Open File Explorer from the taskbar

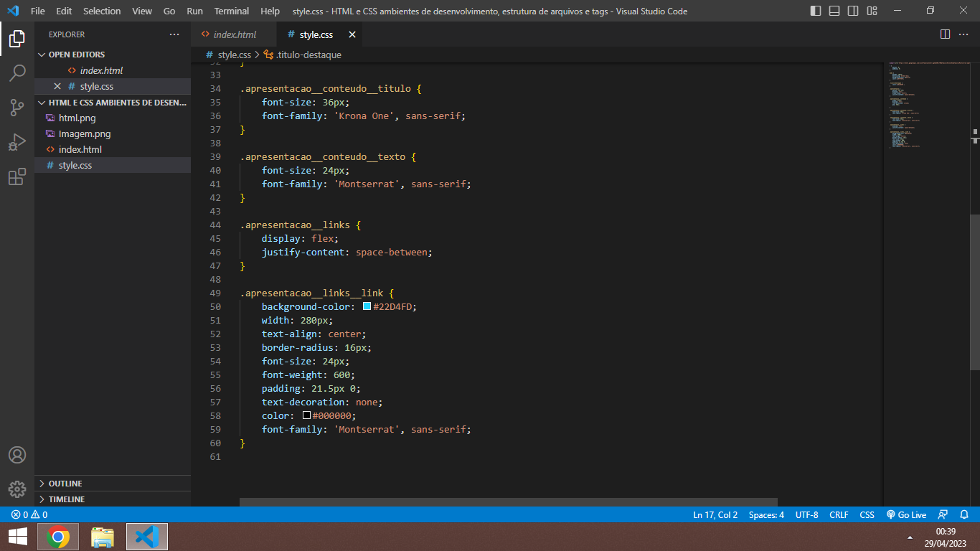click(x=103, y=537)
